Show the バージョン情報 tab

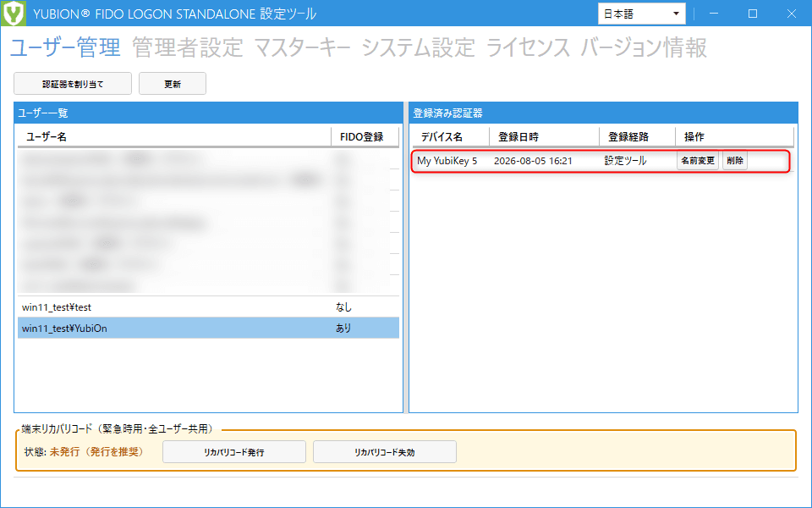644,47
